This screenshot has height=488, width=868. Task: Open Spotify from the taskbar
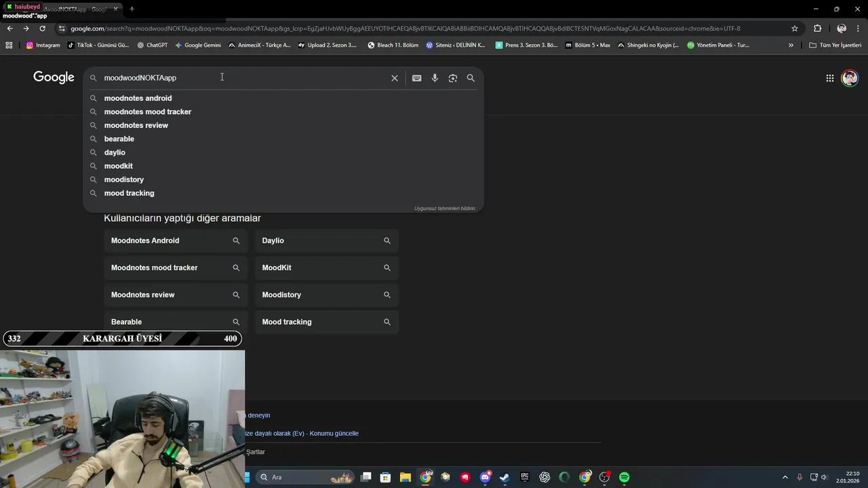click(x=624, y=477)
